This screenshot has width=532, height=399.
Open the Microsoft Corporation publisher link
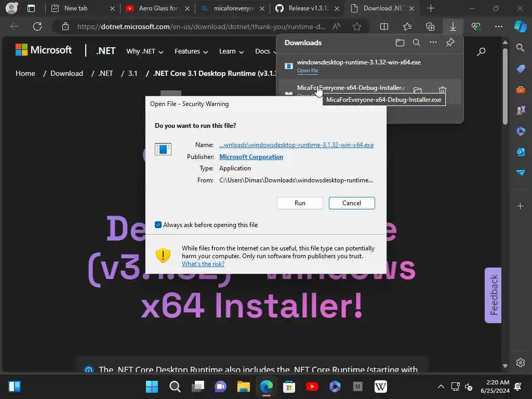tap(251, 157)
